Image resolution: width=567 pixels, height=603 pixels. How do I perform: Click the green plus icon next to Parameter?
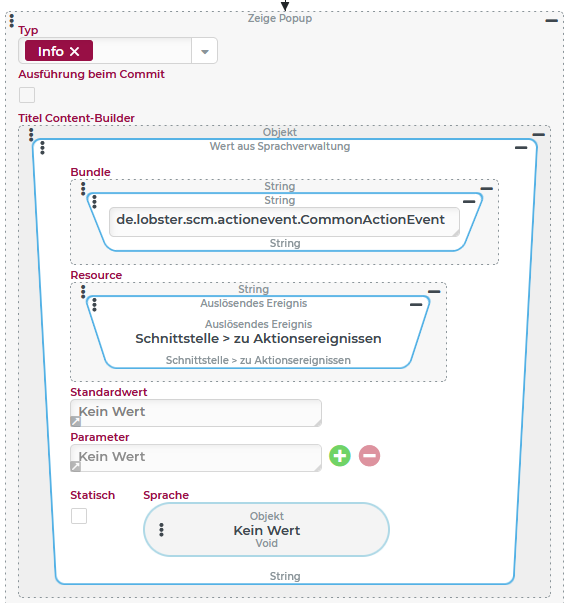pyautogui.click(x=340, y=456)
